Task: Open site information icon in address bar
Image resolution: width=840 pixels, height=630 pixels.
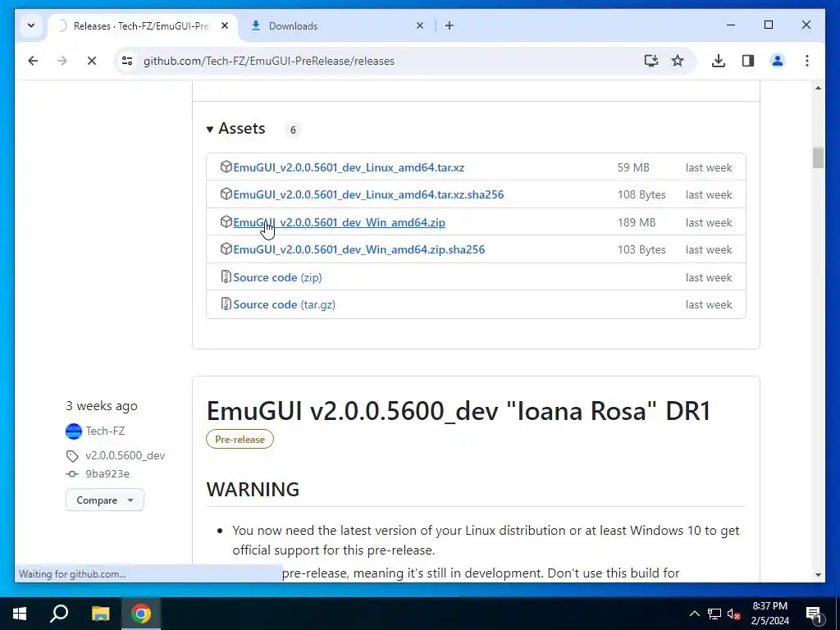Action: point(127,61)
